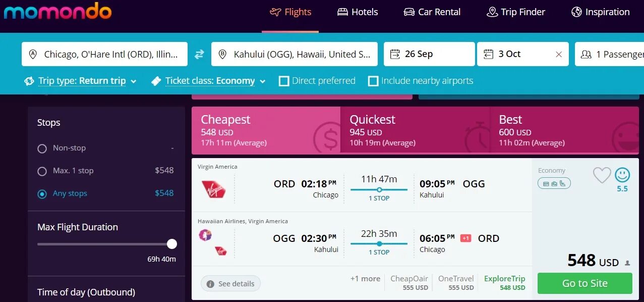Switch to the Hotels tab
This screenshot has height=302, width=644.
pyautogui.click(x=358, y=12)
